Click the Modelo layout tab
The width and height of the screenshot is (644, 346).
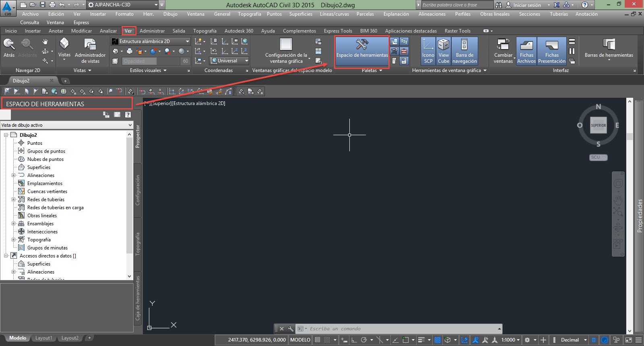(x=18, y=338)
